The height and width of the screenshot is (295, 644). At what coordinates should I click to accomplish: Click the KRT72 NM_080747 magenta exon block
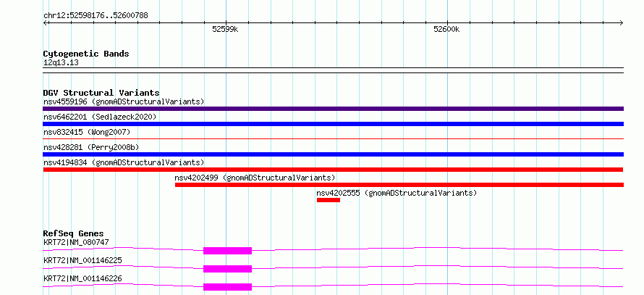(227, 251)
